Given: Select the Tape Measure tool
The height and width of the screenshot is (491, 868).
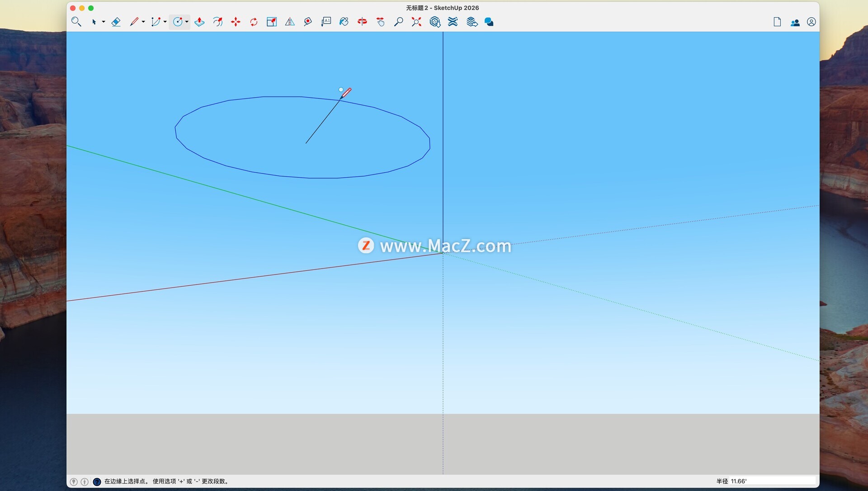Looking at the screenshot, I should 308,22.
